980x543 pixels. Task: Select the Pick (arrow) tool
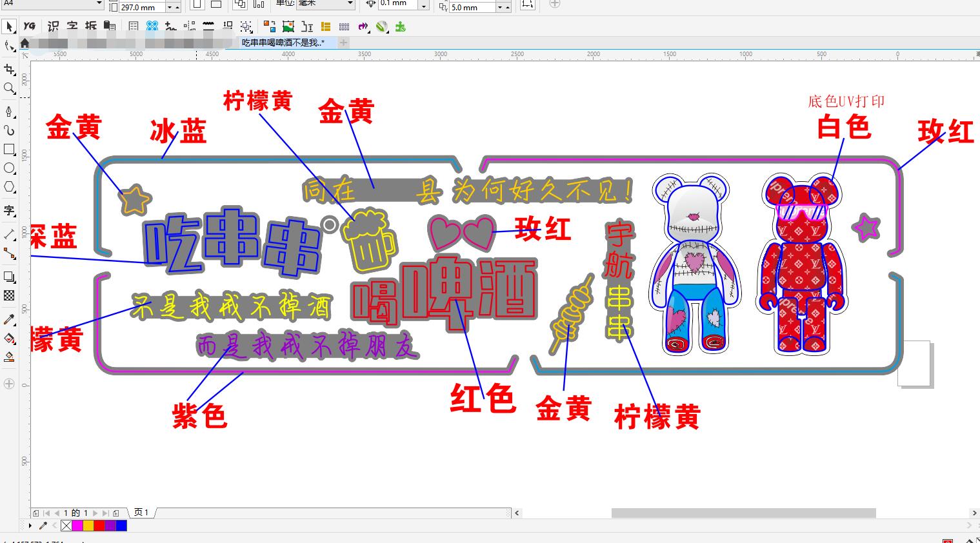9,26
